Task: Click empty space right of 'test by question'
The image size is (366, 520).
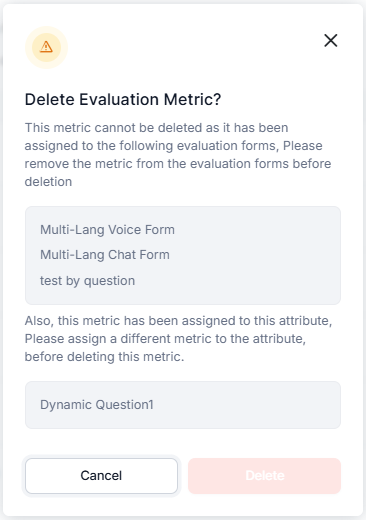Action: [x=237, y=281]
